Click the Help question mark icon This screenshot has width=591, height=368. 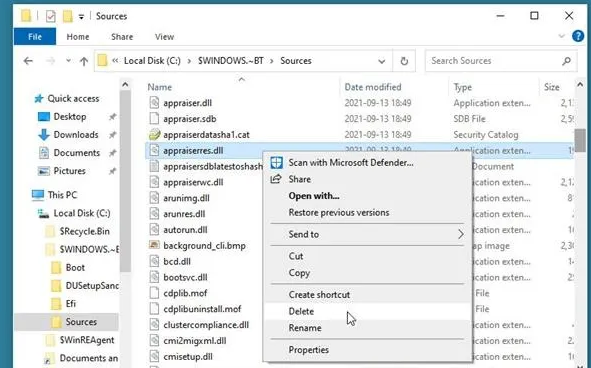tap(578, 36)
